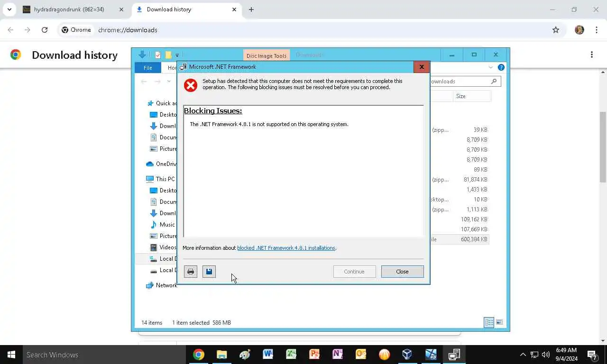Select This PC in the navigation pane
This screenshot has height=364, width=607.
pos(161,179)
